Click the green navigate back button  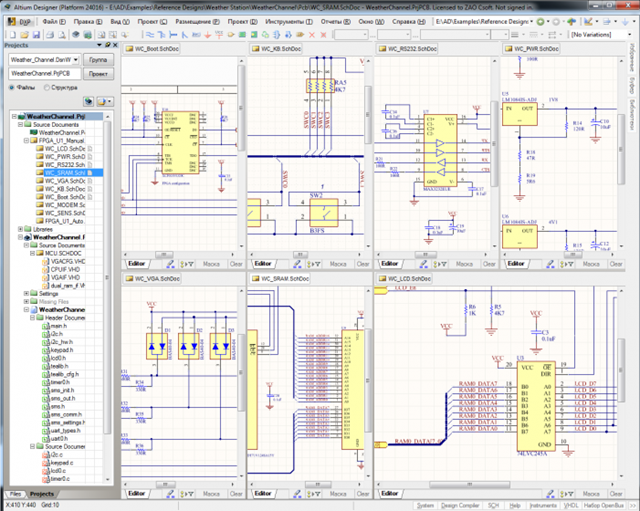[x=540, y=22]
